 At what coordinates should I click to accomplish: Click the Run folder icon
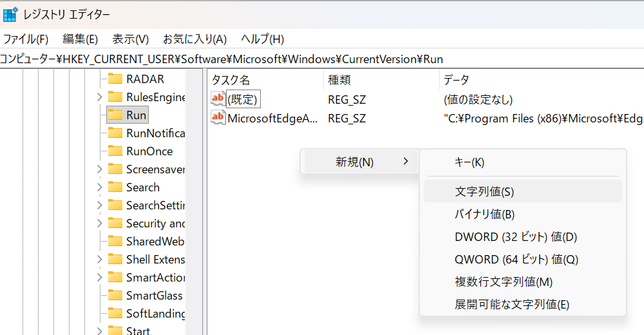pyautogui.click(x=115, y=115)
